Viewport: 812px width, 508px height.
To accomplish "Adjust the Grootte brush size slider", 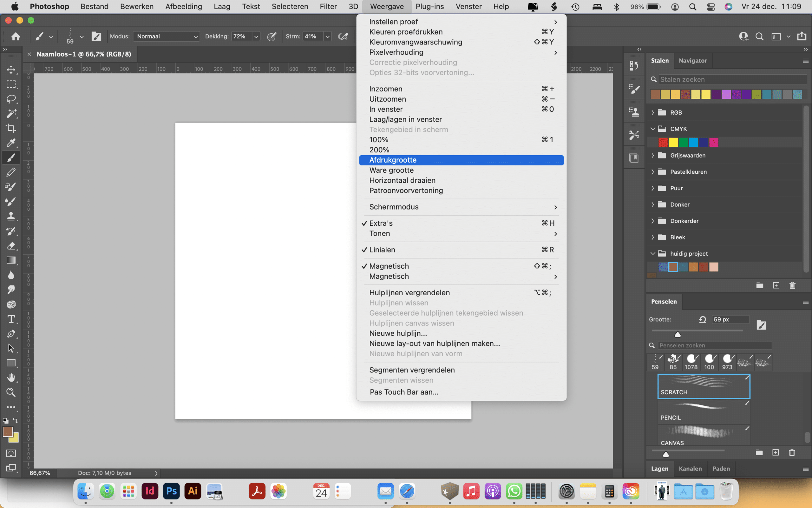I will point(678,334).
